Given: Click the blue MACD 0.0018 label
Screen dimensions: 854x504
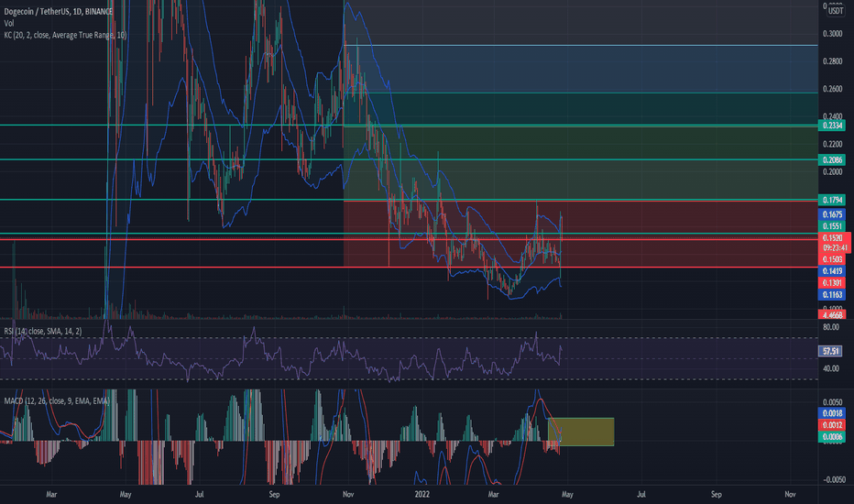Looking at the screenshot, I should pyautogui.click(x=832, y=413).
